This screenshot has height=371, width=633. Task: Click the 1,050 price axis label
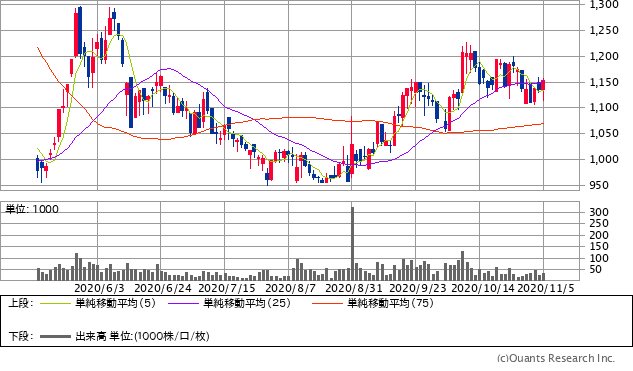(604, 133)
